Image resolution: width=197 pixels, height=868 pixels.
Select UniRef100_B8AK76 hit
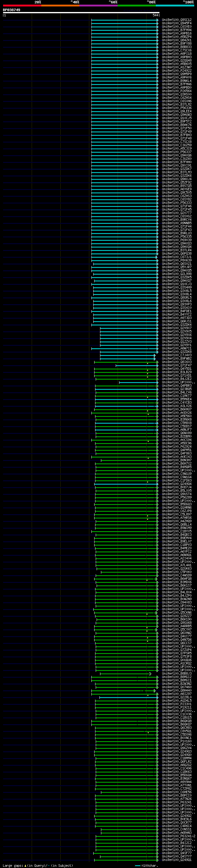coord(176,125)
